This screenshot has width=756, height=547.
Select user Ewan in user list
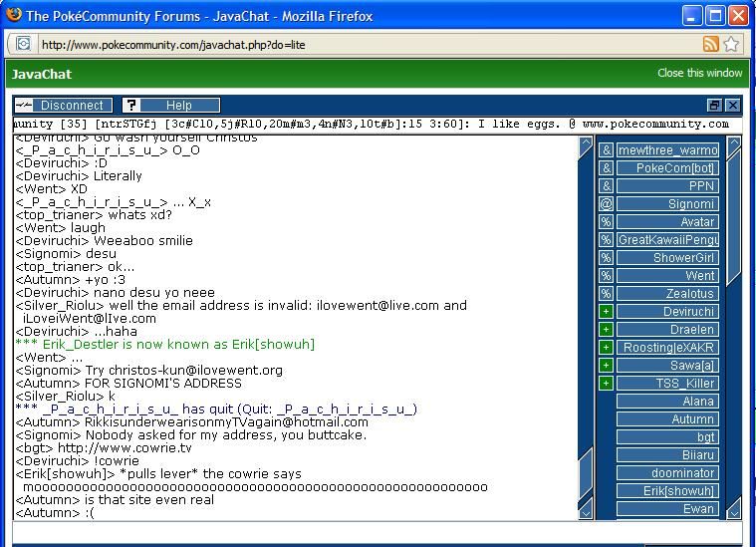click(667, 508)
